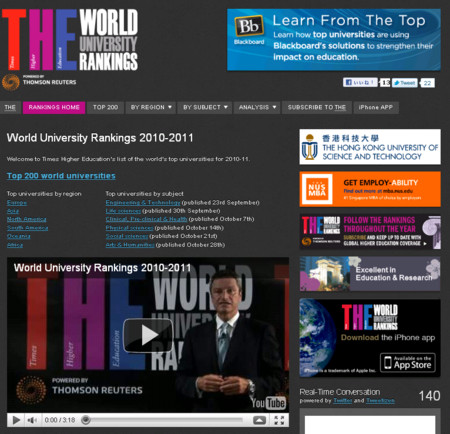Expand the By Region dropdown menu
The height and width of the screenshot is (434, 450).
(151, 107)
